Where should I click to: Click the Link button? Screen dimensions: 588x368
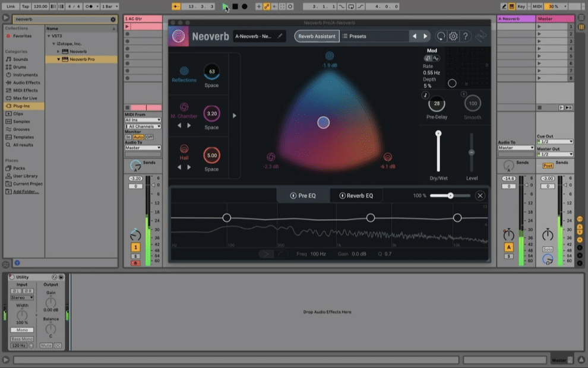tap(11, 7)
